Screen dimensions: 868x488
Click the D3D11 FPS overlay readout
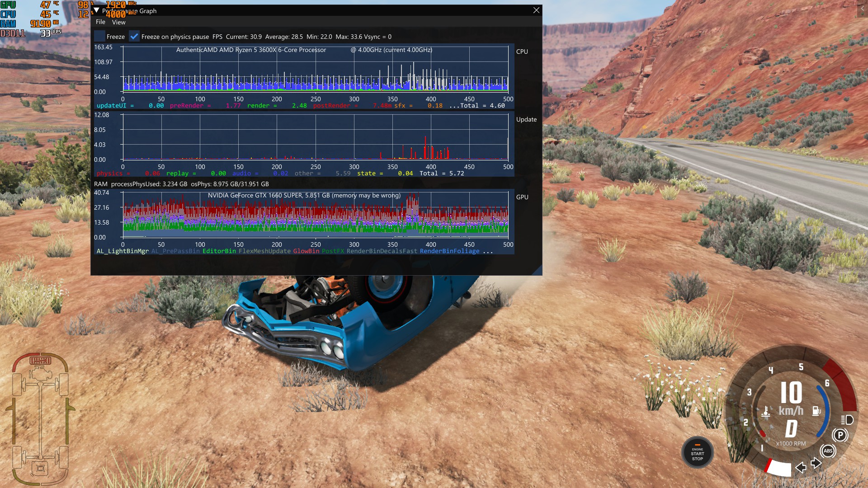click(x=31, y=33)
